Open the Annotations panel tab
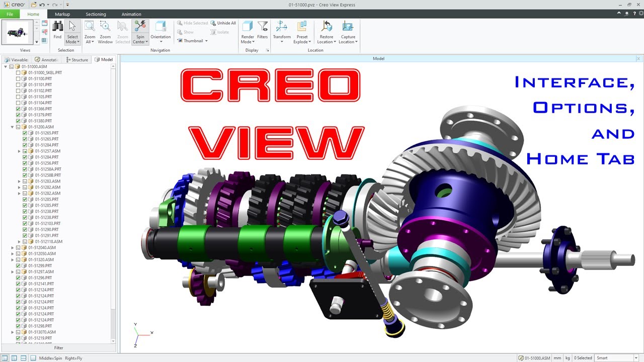644x362 pixels. [47, 59]
